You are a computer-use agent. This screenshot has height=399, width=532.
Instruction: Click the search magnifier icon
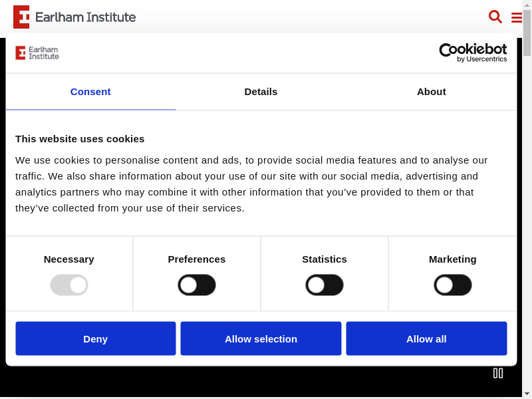pos(495,17)
